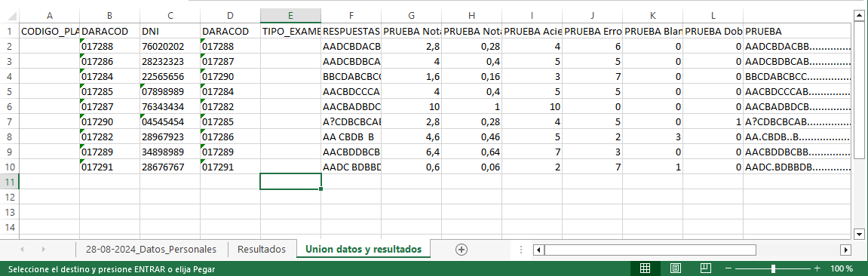Screen dimensions: 868x276
Task: Select column D header
Action: tap(230, 16)
